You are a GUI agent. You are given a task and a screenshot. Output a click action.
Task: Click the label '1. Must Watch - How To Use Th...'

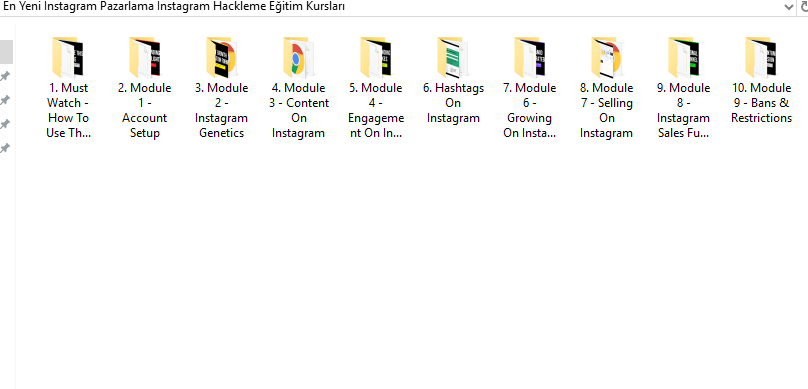coord(68,110)
